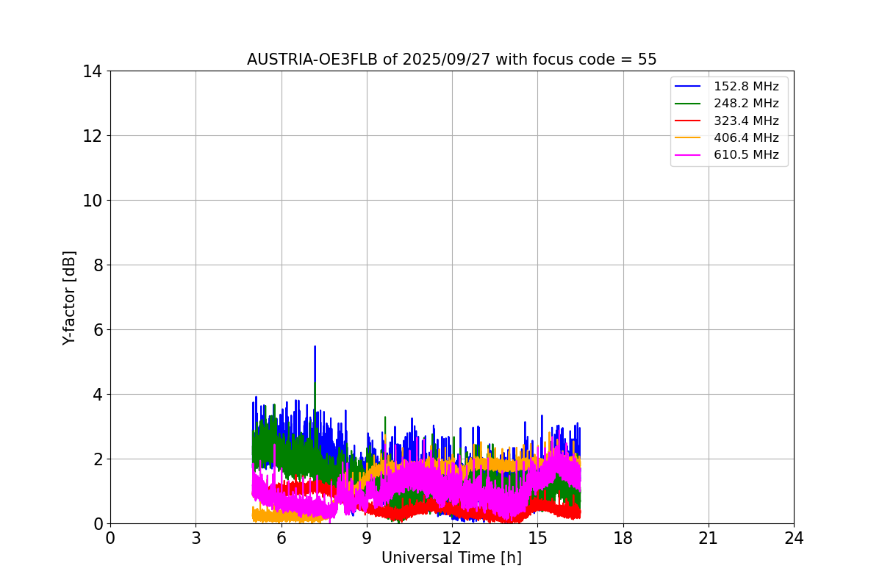Click the y-axis tick label 12
This screenshot has height=588, width=882.
pyautogui.click(x=92, y=136)
